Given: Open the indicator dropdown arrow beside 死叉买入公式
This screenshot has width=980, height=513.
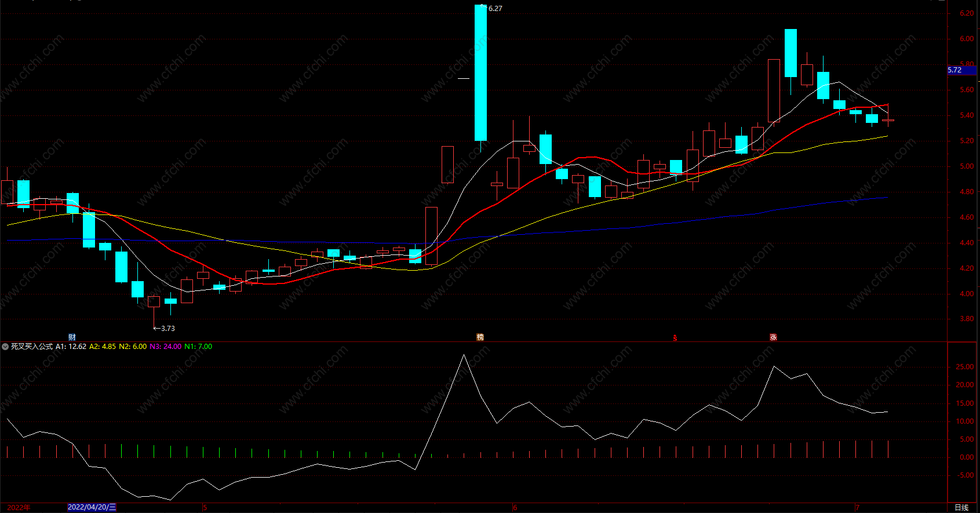Looking at the screenshot, I should tap(5, 347).
